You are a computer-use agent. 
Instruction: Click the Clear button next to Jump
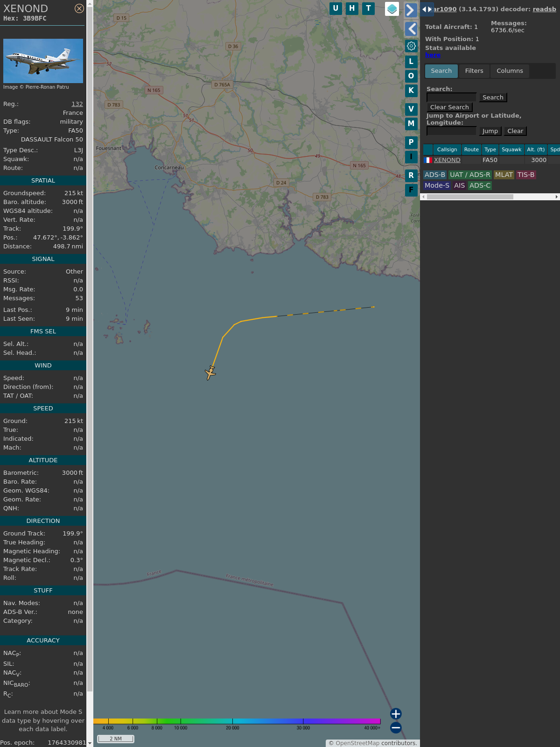coord(515,131)
